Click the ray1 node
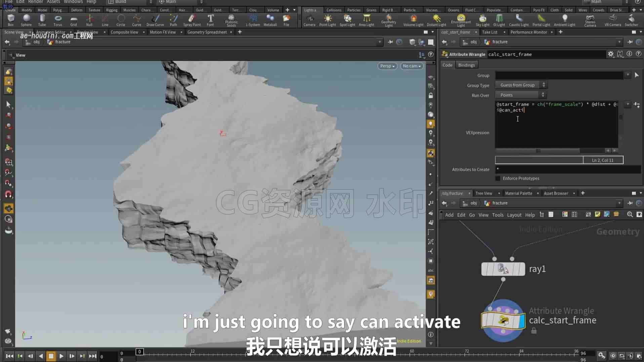Viewport: 644px width, 362px height. pyautogui.click(x=503, y=269)
